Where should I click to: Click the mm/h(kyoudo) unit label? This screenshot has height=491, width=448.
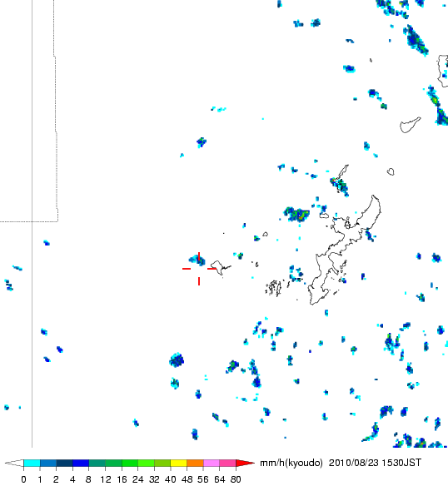tap(291, 464)
